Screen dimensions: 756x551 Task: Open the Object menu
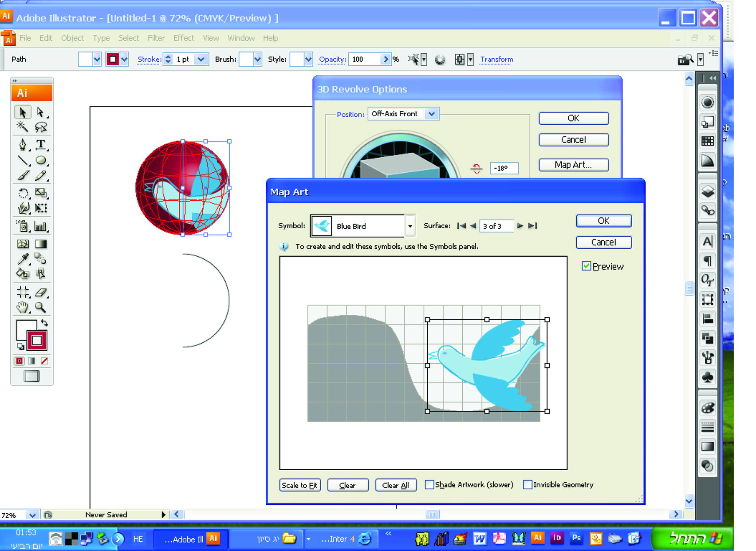[x=72, y=38]
